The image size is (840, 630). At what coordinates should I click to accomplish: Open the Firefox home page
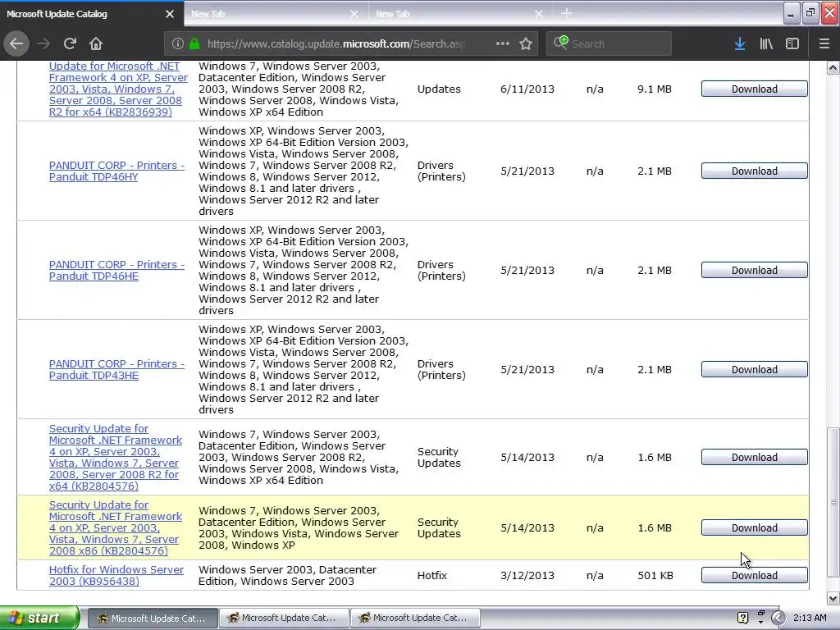coord(96,43)
